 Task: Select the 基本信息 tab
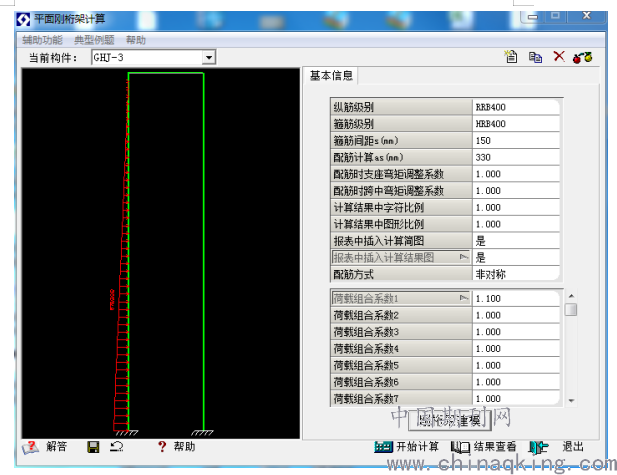[331, 76]
